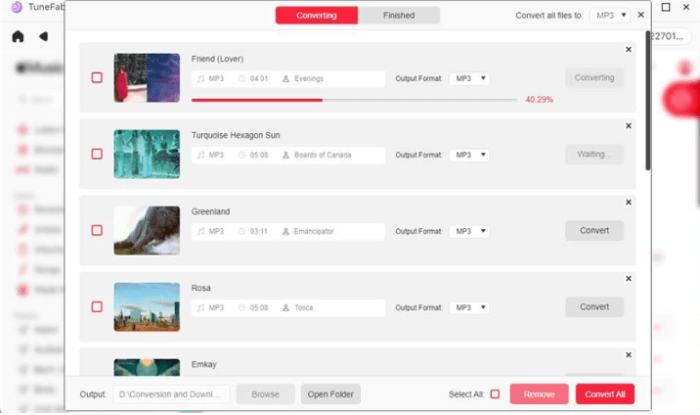Click the Waiting button for Turquoise Hexagon Sun
Viewport: 700px width, 415px height.
pyautogui.click(x=594, y=154)
